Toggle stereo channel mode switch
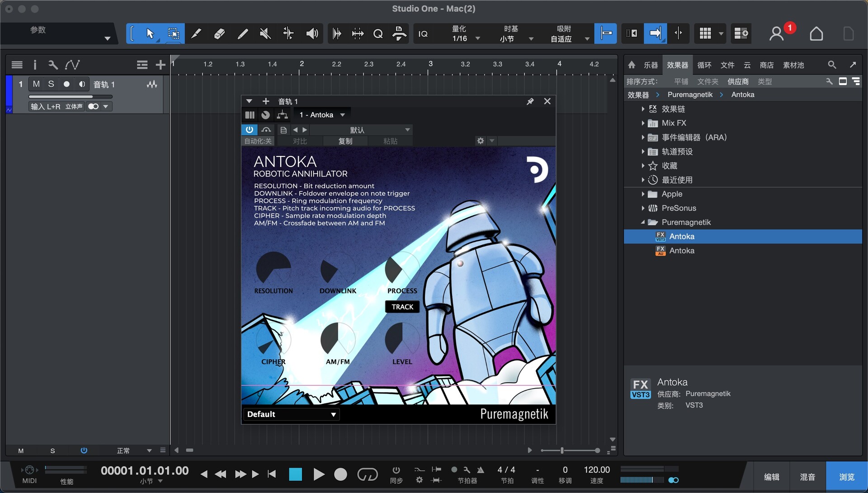This screenshot has width=868, height=493. click(94, 106)
